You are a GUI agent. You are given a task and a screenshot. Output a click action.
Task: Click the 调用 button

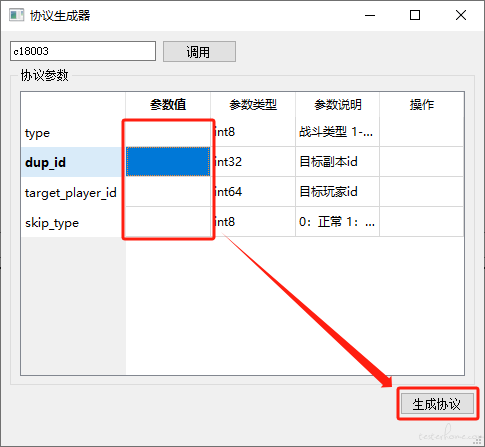(x=199, y=52)
